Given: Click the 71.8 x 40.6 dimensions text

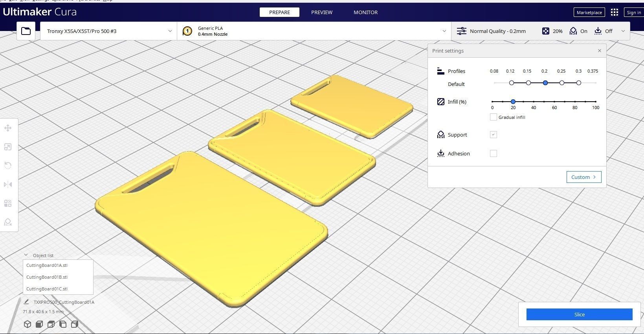Looking at the screenshot, I should [43, 312].
